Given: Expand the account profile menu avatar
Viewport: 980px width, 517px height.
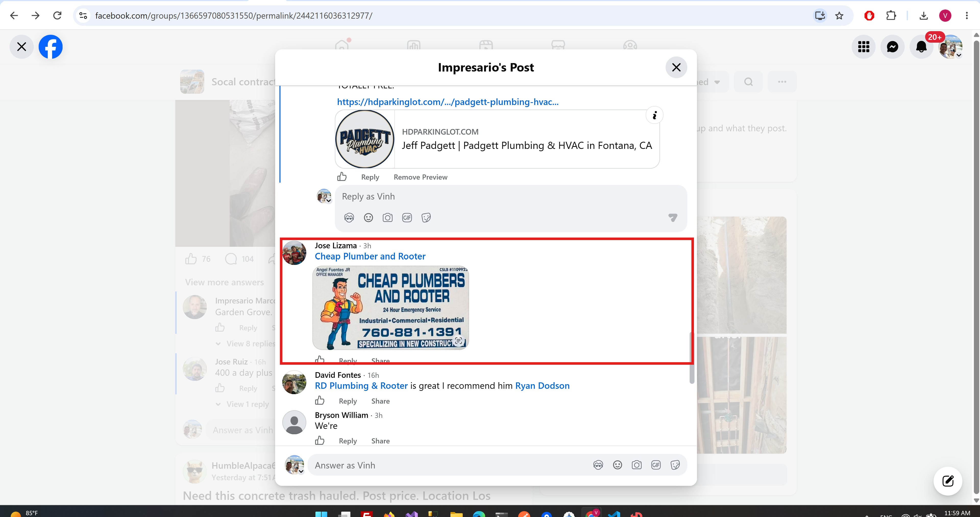Looking at the screenshot, I should [x=950, y=47].
